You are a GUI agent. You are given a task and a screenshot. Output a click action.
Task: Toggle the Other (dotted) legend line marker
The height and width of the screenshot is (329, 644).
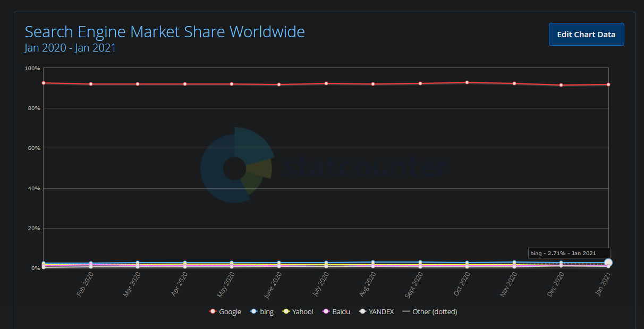(406, 311)
